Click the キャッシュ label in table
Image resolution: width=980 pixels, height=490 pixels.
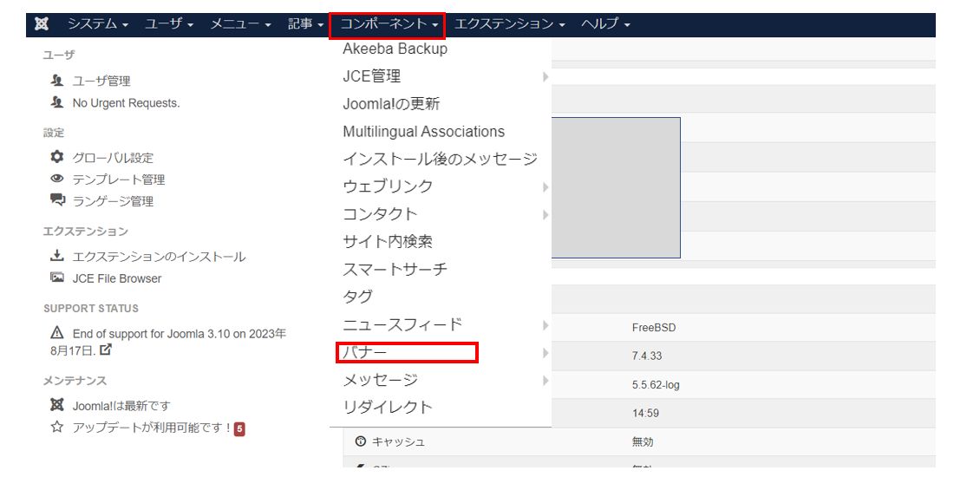click(x=399, y=442)
